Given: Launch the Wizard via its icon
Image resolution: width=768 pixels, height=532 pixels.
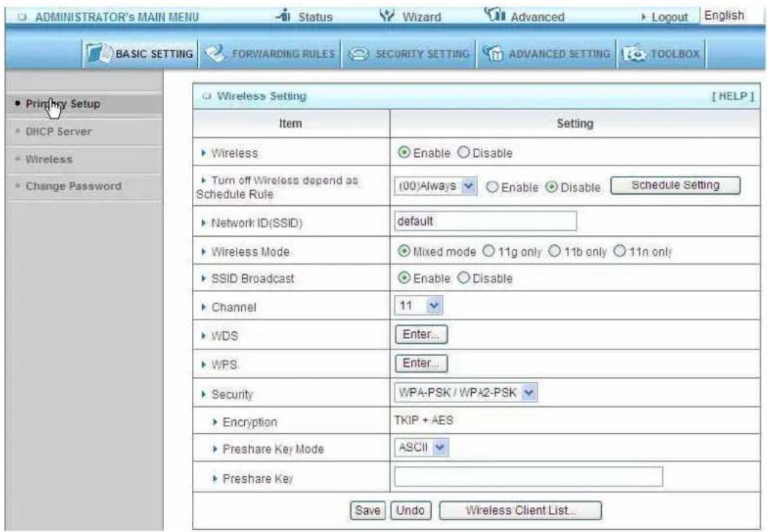Looking at the screenshot, I should pos(387,15).
